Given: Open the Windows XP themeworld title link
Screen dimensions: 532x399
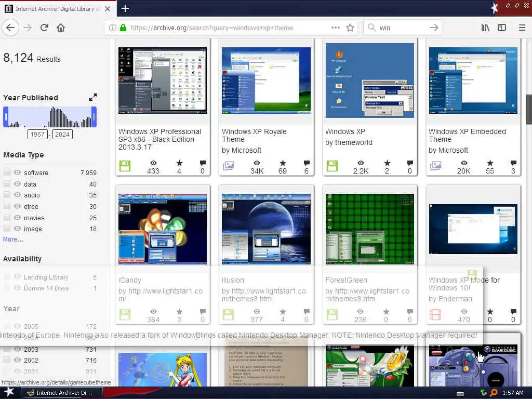Looking at the screenshot, I should (x=345, y=131).
